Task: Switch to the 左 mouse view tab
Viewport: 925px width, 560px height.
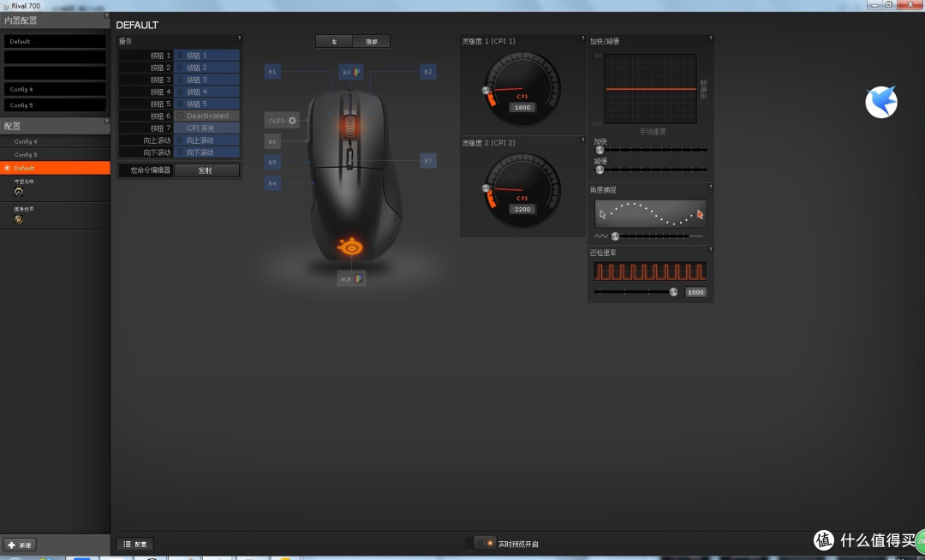Action: [x=334, y=41]
